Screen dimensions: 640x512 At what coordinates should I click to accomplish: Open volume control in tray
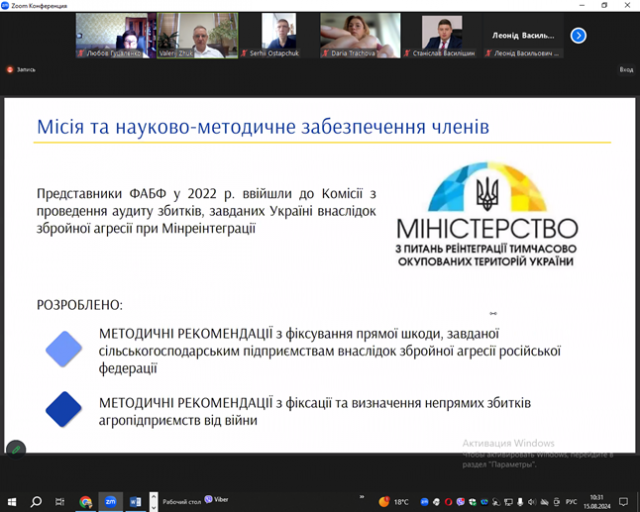point(532,502)
